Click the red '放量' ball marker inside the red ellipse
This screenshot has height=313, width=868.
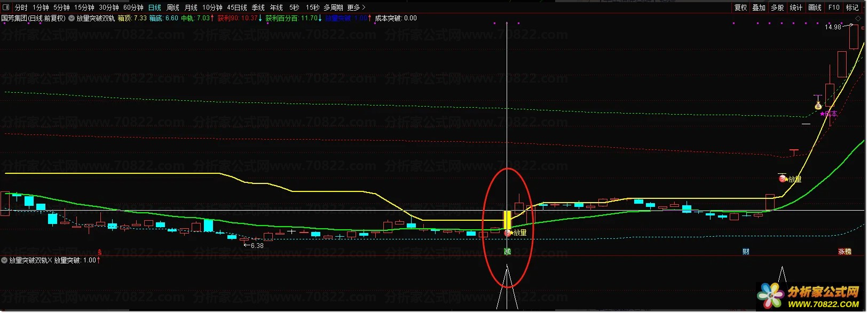[508, 232]
